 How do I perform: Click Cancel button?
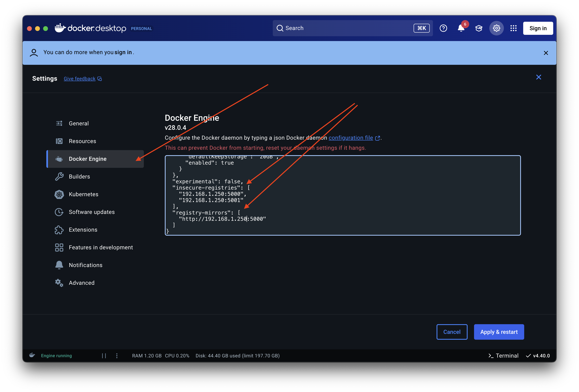tap(452, 332)
